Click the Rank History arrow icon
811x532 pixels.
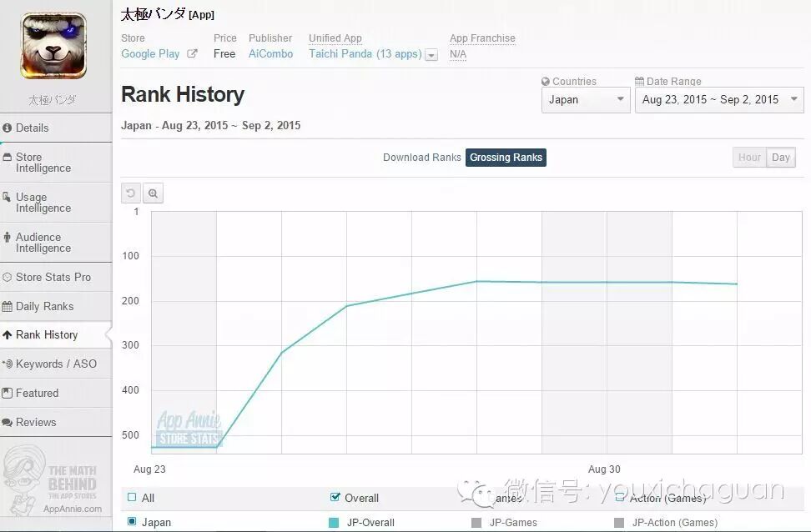click(x=7, y=335)
